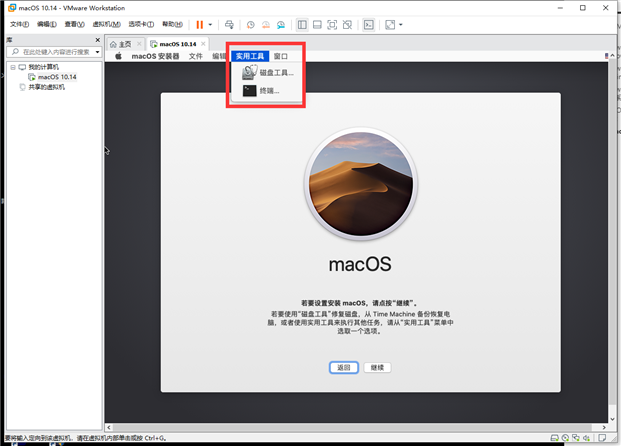Click the horizontal scrollbar left arrow

click(x=109, y=427)
